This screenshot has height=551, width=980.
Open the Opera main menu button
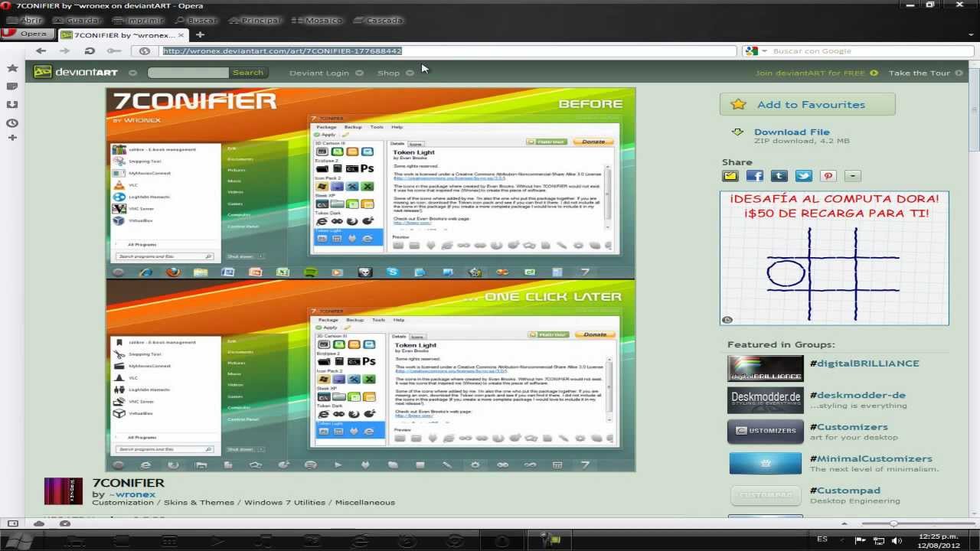point(27,34)
